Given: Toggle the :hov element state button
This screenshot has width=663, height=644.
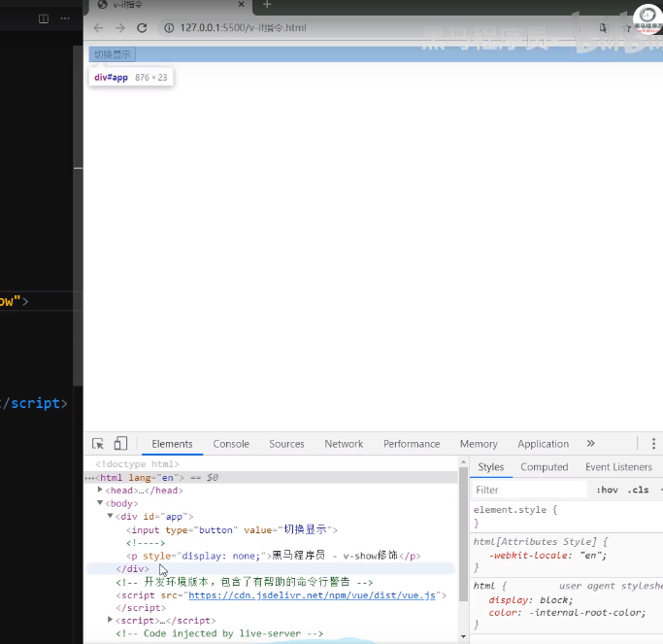Looking at the screenshot, I should pos(608,490).
